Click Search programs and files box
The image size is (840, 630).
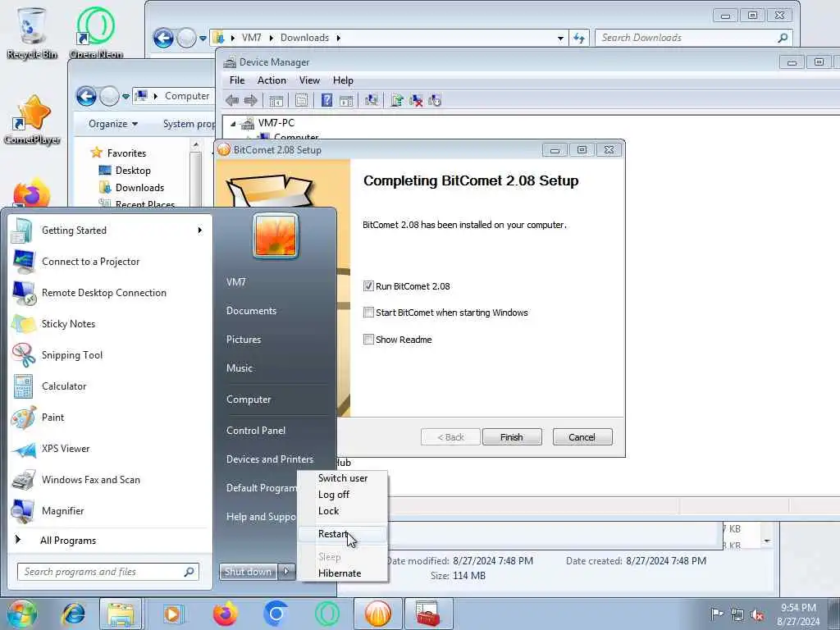click(x=107, y=572)
